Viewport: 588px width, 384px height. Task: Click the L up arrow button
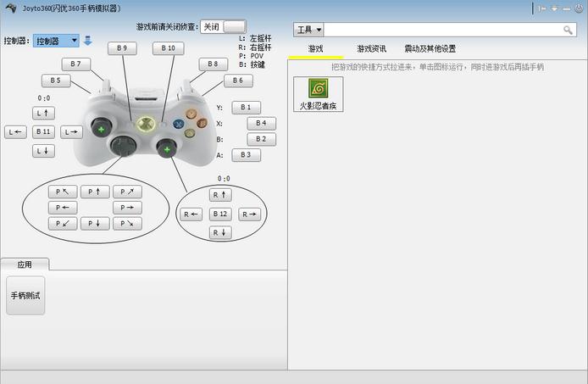click(x=43, y=113)
